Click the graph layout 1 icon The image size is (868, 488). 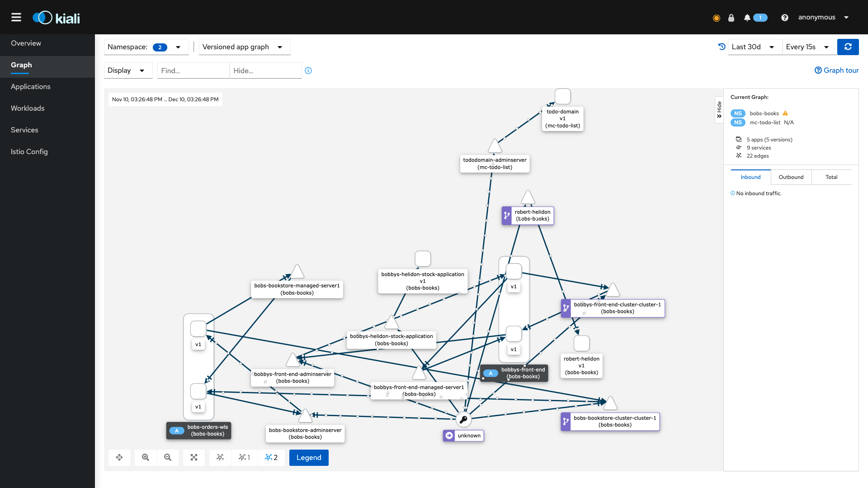tap(244, 457)
